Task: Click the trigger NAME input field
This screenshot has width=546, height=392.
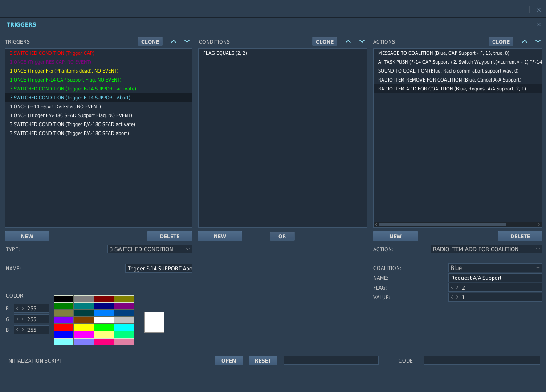Action: coord(159,268)
